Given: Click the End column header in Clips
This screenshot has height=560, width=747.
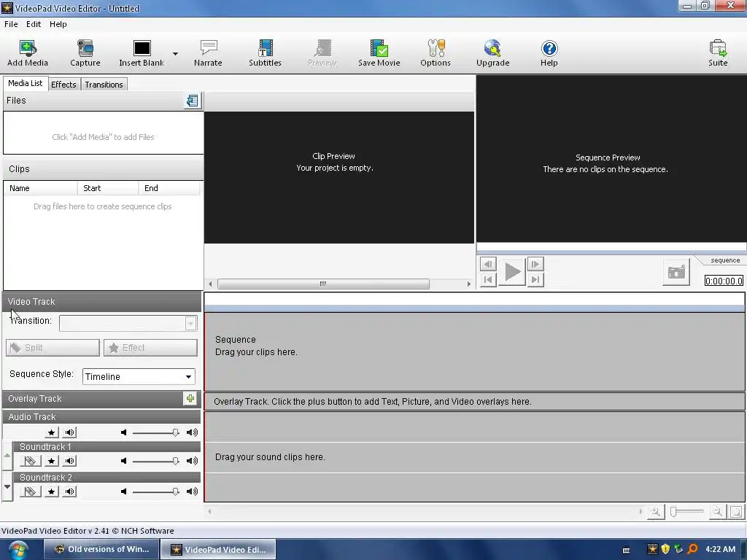Looking at the screenshot, I should point(169,188).
